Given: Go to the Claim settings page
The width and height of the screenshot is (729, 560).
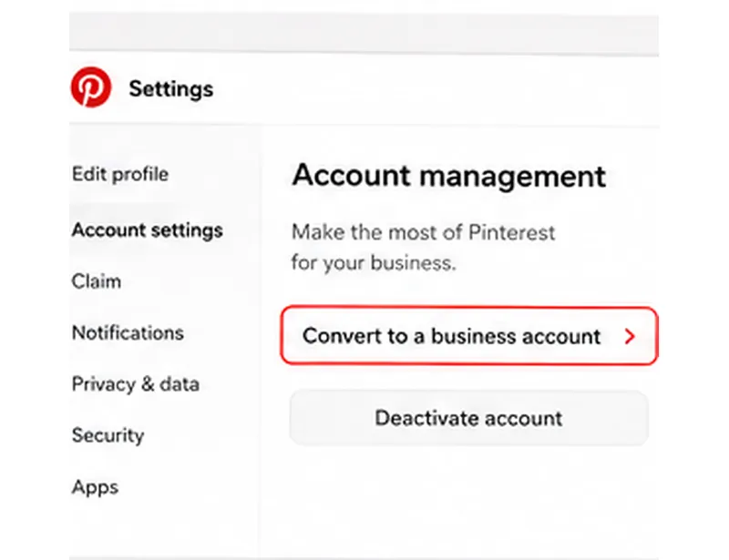Looking at the screenshot, I should click(x=97, y=281).
